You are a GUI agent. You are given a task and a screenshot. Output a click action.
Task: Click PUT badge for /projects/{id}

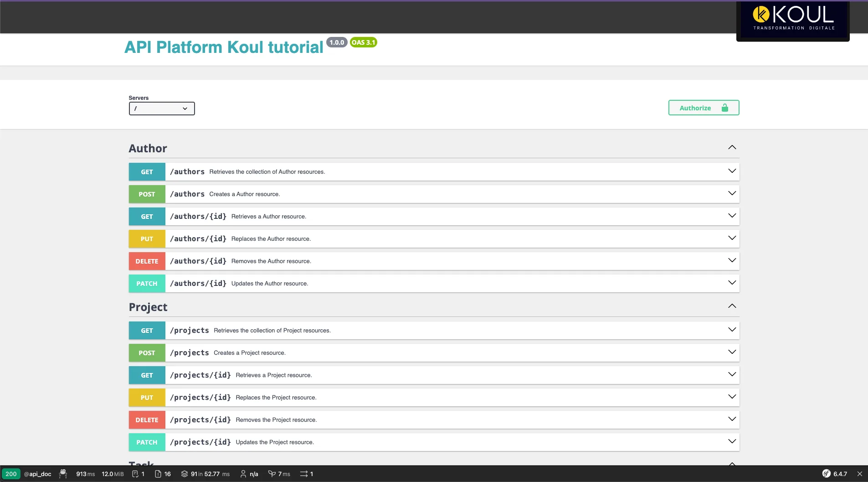147,398
